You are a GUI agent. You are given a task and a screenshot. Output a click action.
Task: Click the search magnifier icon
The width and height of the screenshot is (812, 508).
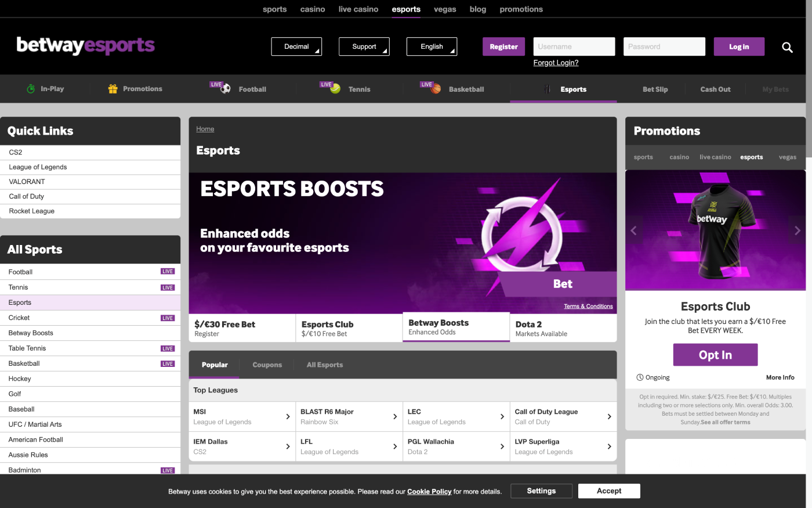click(x=787, y=47)
